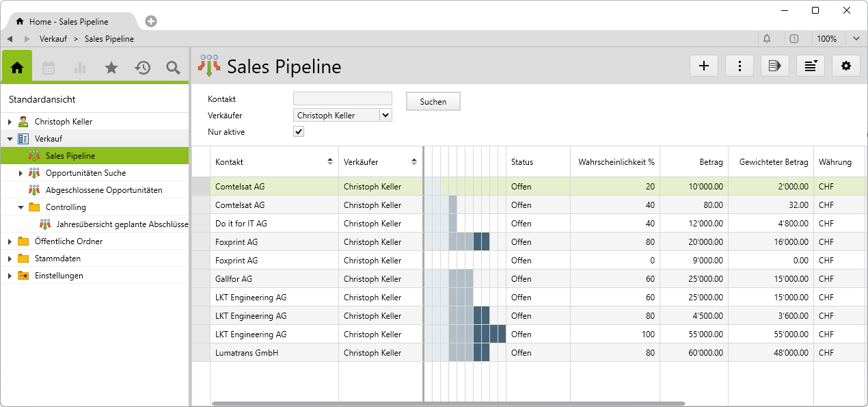Open the settings gear in header
The height and width of the screenshot is (407, 868).
(x=846, y=66)
